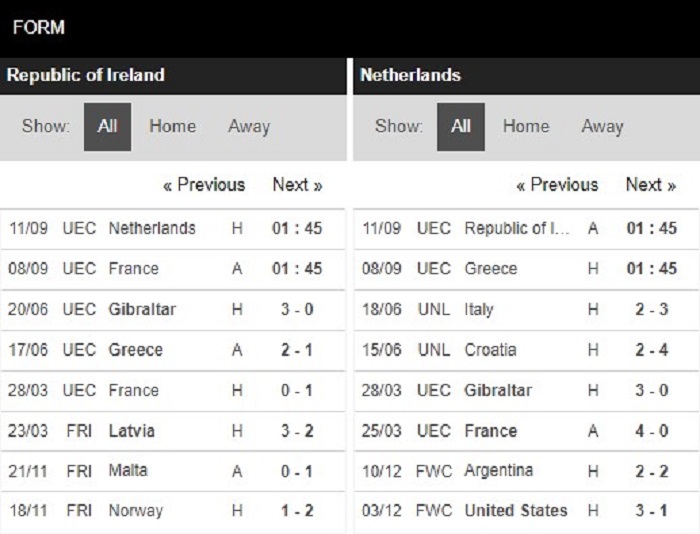Go to Previous matches for Republic of Ireland
Image resolution: width=700 pixels, height=534 pixels.
click(x=204, y=185)
